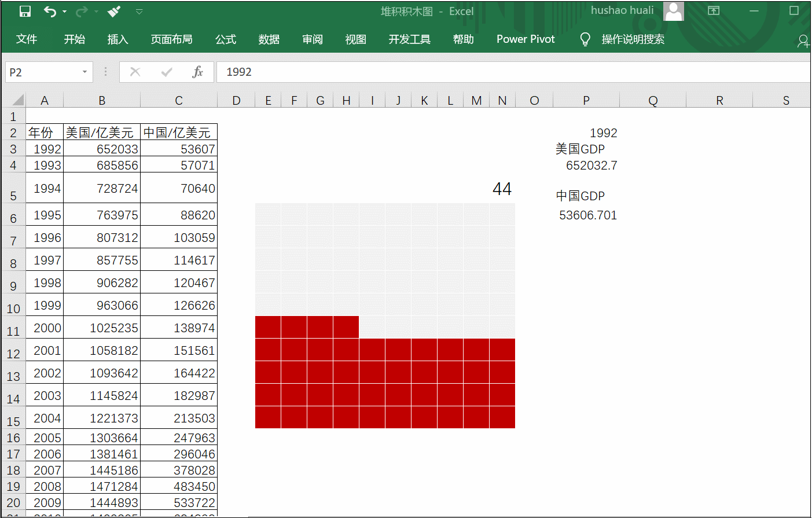Image resolution: width=812 pixels, height=518 pixels.
Task: Click the Cancel (X) icon in formula bar
Action: coord(135,72)
